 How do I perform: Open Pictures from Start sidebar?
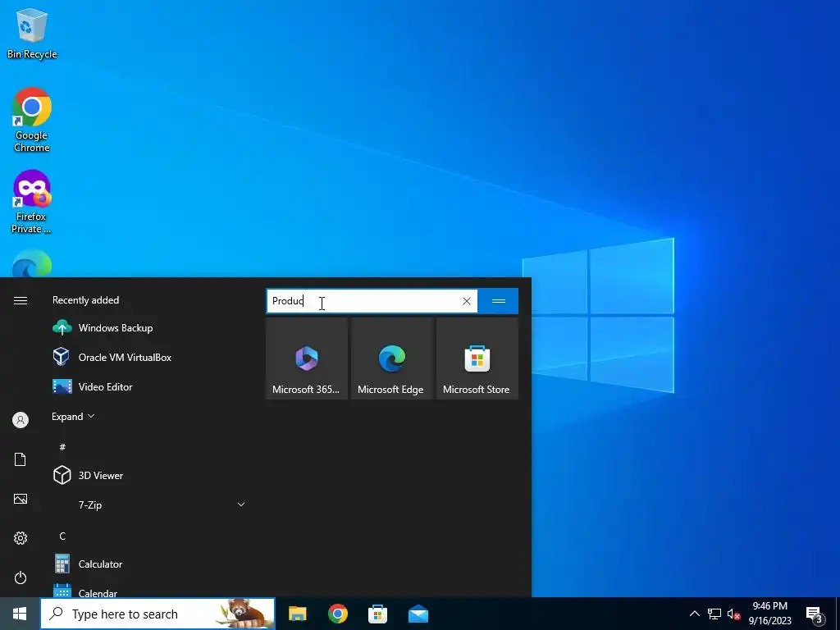tap(21, 499)
